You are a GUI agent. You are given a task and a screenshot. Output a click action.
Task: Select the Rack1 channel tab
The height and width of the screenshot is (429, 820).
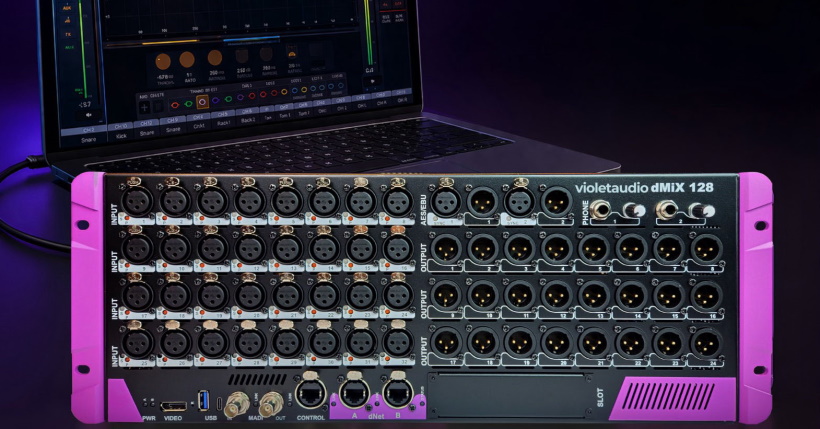[223, 119]
